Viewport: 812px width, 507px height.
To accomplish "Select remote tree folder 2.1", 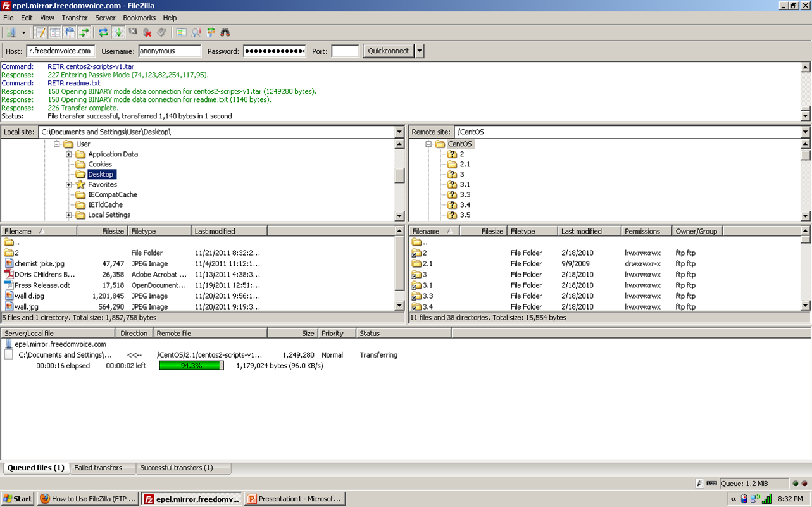I will coord(465,164).
